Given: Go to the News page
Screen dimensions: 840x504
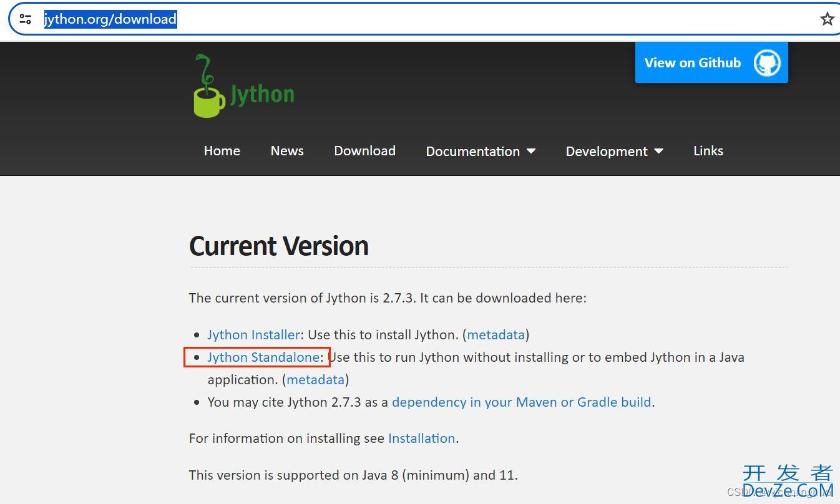Looking at the screenshot, I should [287, 151].
